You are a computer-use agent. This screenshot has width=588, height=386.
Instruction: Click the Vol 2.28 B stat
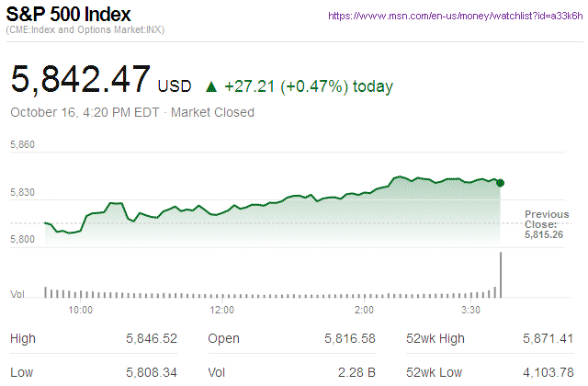[x=356, y=372]
